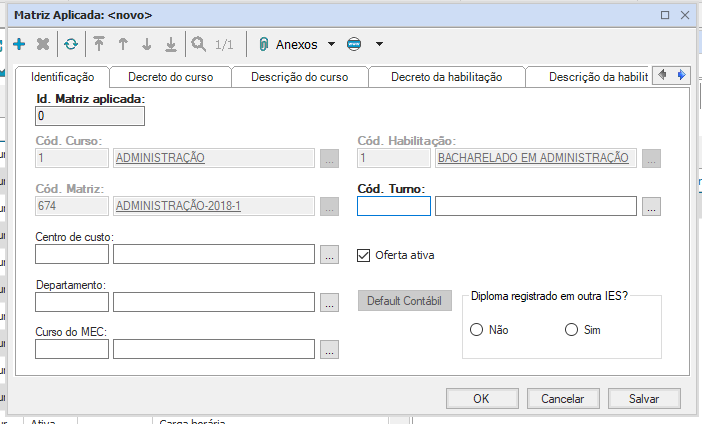Click the Cancelar button
This screenshot has height=424, width=702.
point(562,398)
